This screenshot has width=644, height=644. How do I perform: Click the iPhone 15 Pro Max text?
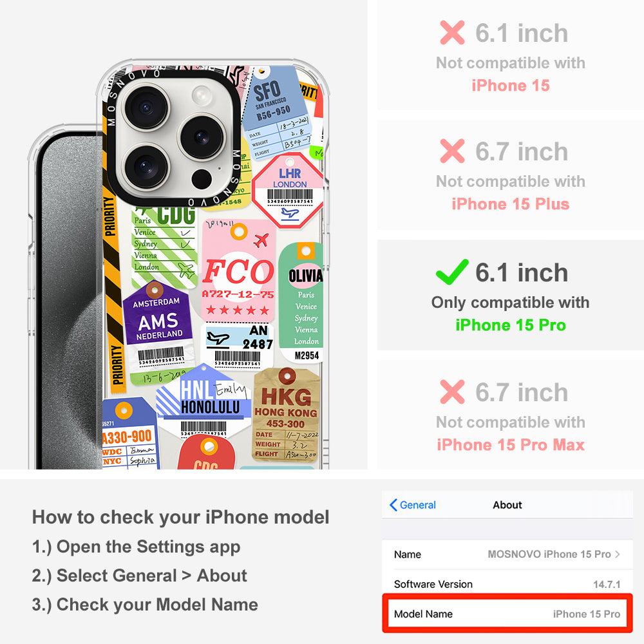(511, 445)
